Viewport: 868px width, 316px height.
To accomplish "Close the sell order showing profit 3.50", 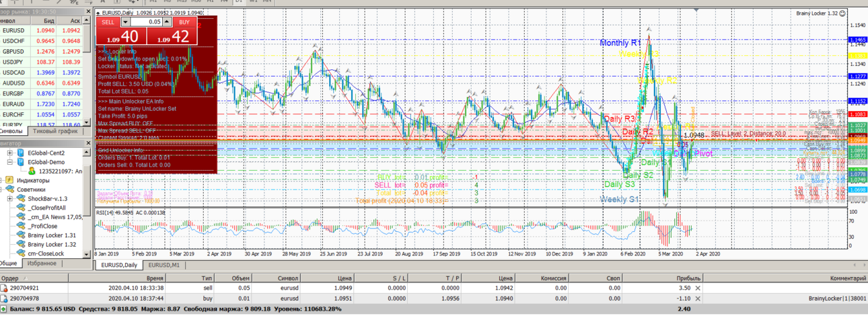I will (x=698, y=288).
